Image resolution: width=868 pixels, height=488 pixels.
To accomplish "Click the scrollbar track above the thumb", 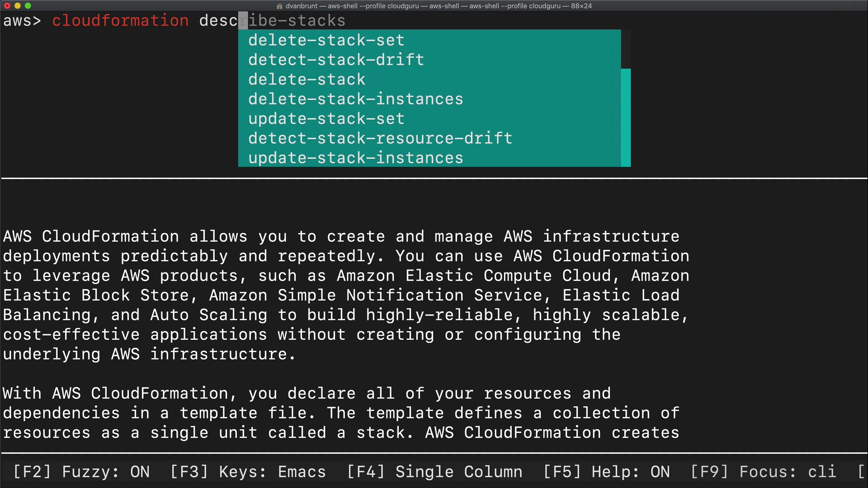I will [x=626, y=49].
